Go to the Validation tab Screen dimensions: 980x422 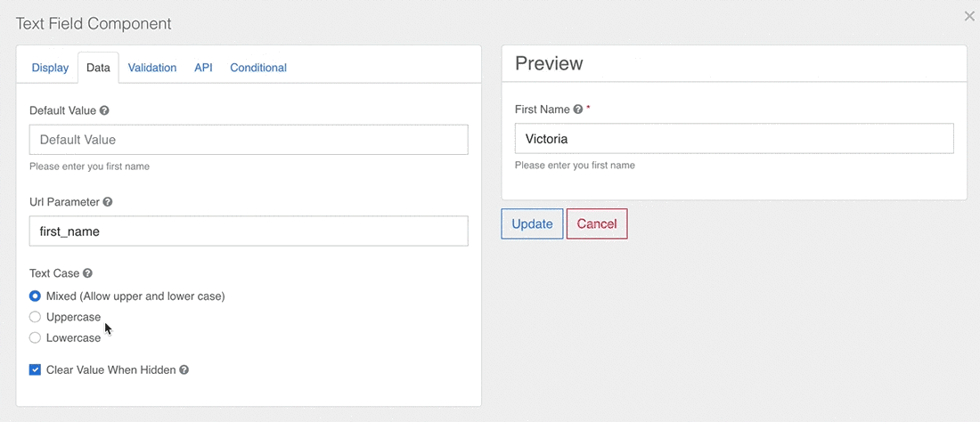pos(152,68)
